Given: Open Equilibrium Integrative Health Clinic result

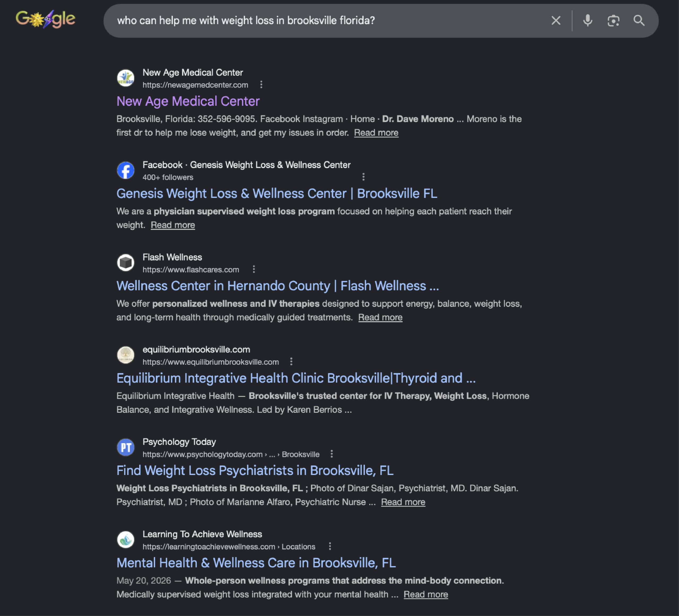Looking at the screenshot, I should 296,378.
